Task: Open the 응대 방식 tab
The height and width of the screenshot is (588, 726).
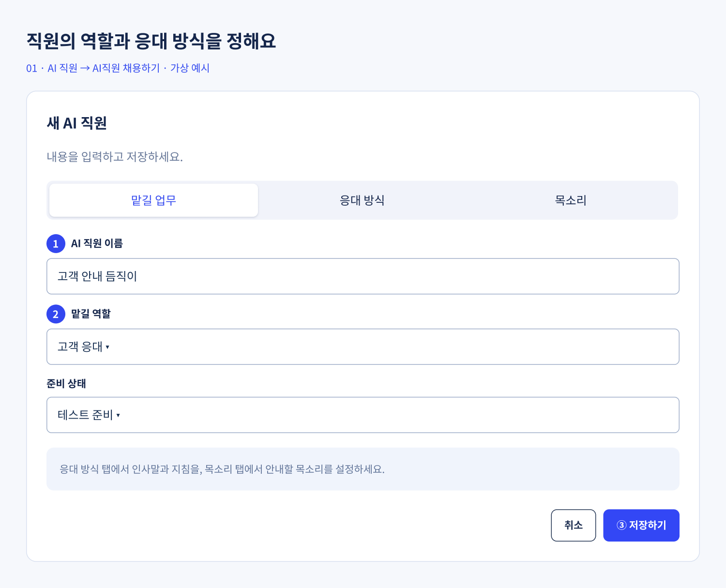Action: (x=362, y=200)
